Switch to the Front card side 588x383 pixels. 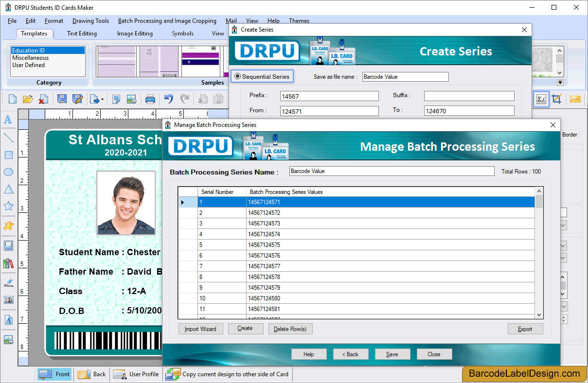point(55,374)
